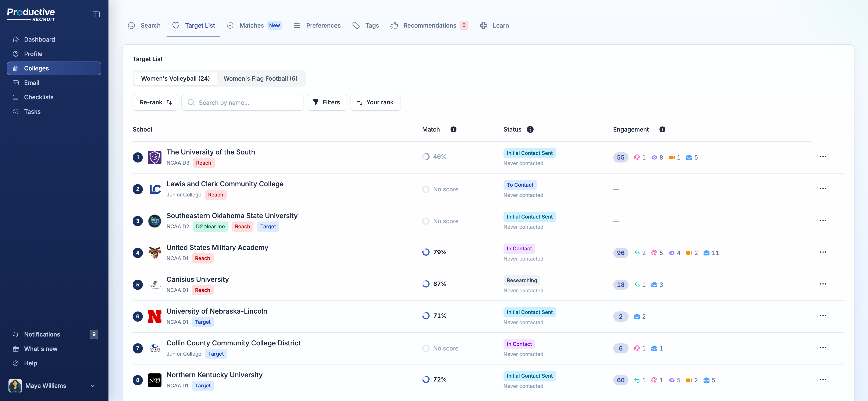Open What's new gift icon
Image resolution: width=868 pixels, height=401 pixels.
coord(16,349)
